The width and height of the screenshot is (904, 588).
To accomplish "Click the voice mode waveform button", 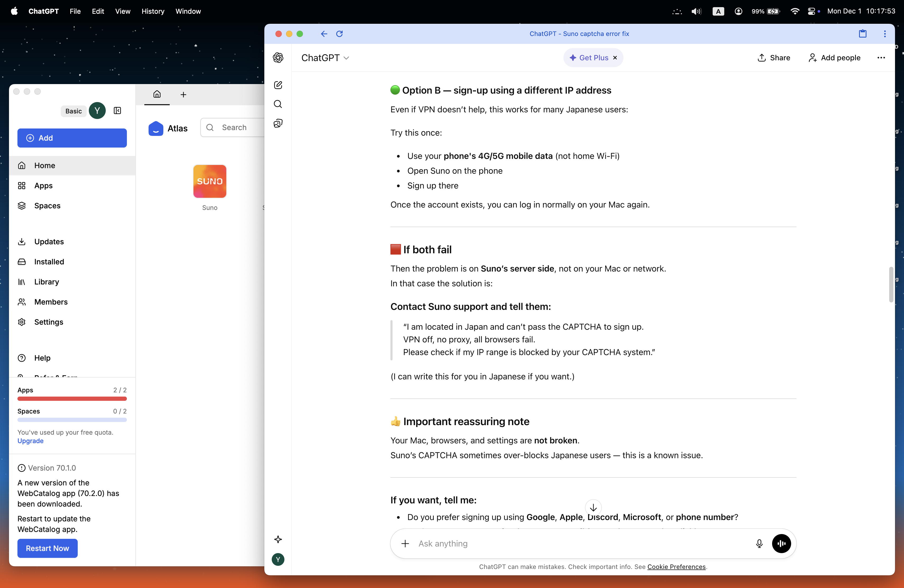I will (x=781, y=544).
